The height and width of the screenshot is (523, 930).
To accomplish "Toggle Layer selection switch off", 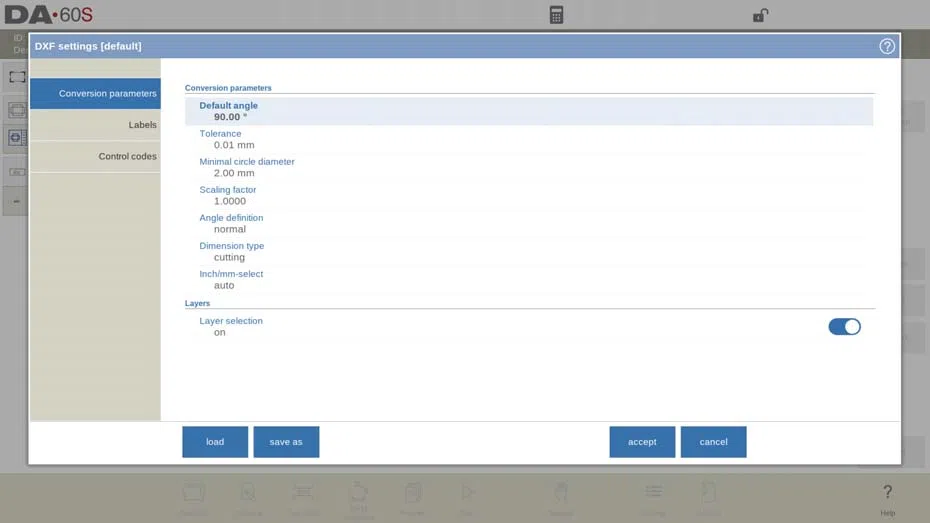I will pos(844,327).
